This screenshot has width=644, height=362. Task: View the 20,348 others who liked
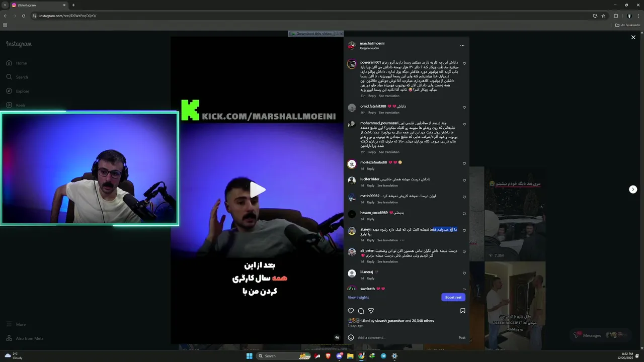[423, 321]
